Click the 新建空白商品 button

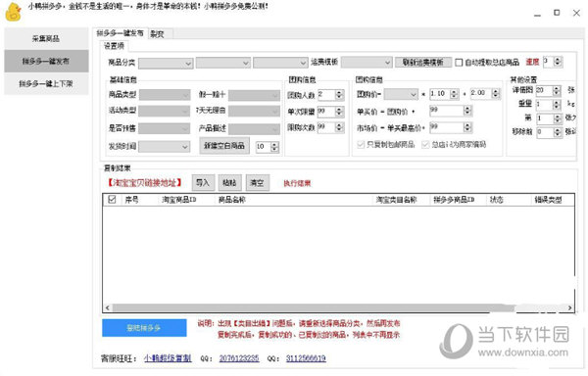pos(224,146)
